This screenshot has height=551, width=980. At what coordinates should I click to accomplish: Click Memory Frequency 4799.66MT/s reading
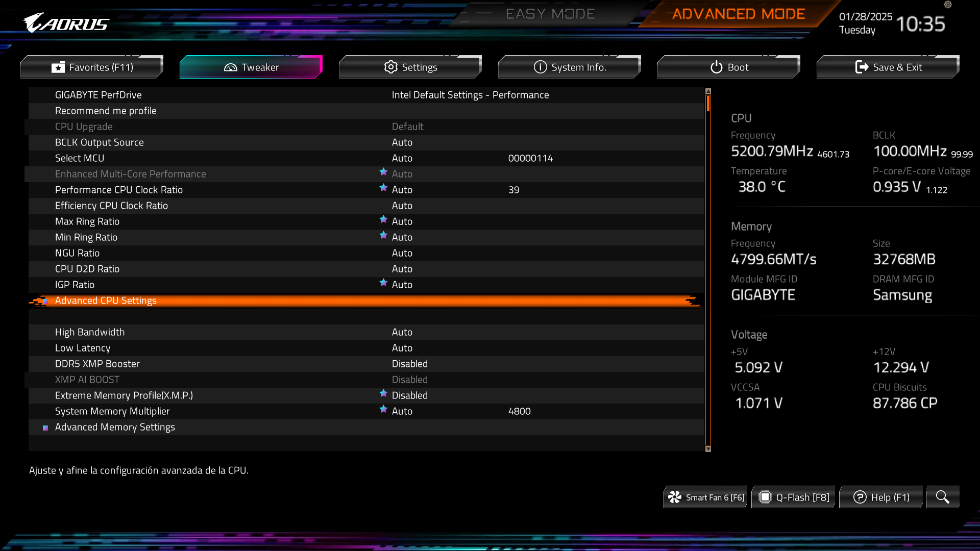(x=774, y=259)
